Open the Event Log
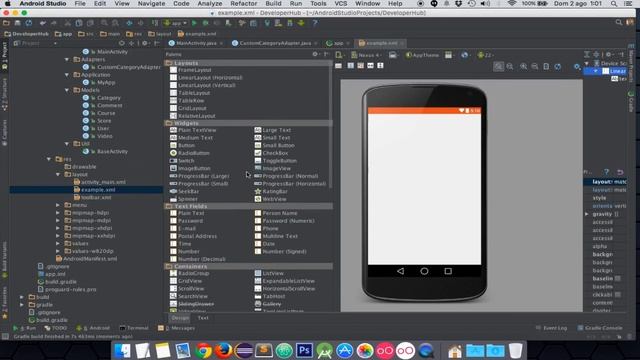Viewport: 640px width, 360px height. tap(551, 328)
